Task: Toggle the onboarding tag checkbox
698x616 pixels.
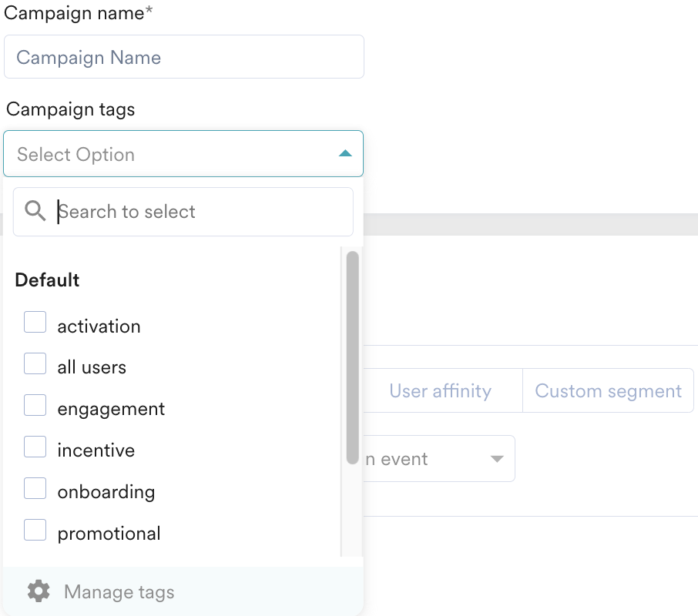Action: click(35, 488)
